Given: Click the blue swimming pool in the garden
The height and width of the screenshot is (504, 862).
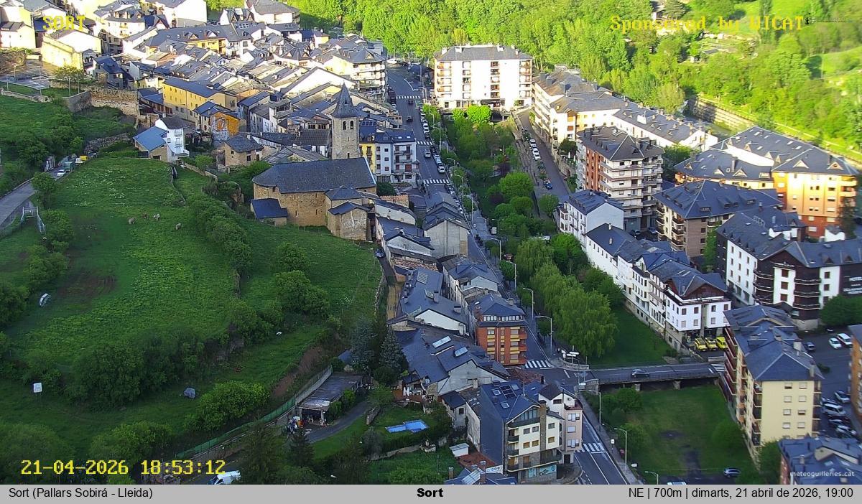Looking at the screenshot, I should [x=407, y=426].
